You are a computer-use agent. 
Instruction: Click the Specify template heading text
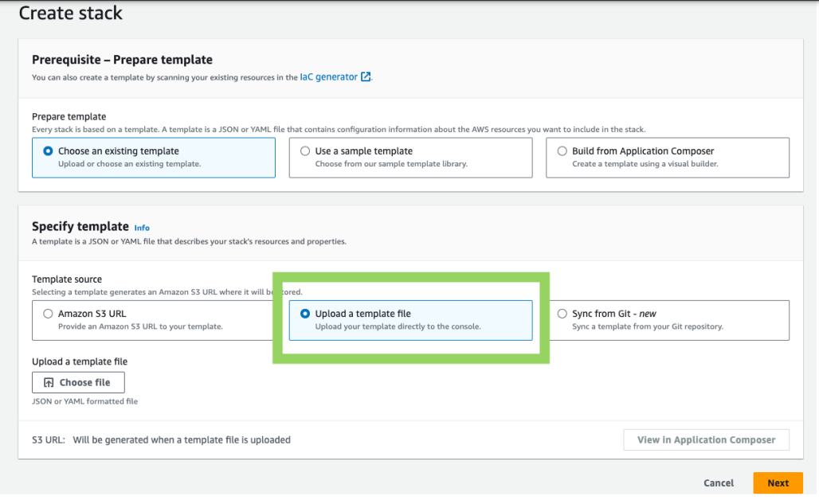tap(80, 226)
